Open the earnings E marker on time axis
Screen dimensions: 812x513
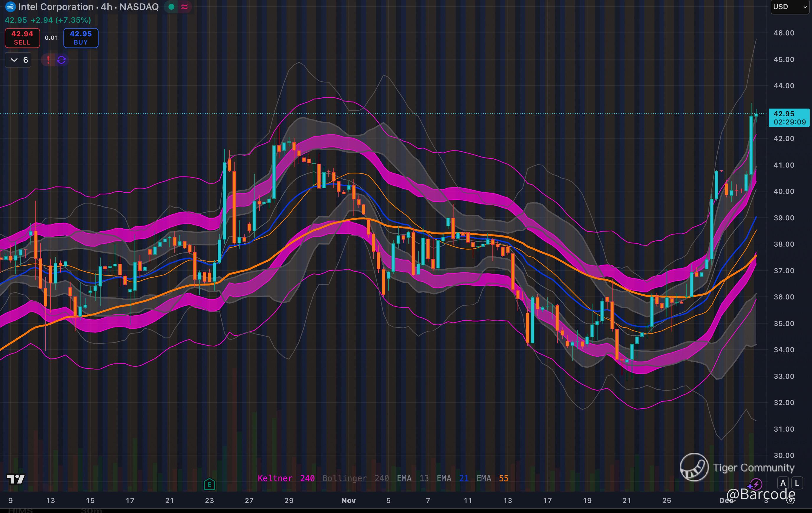point(209,485)
